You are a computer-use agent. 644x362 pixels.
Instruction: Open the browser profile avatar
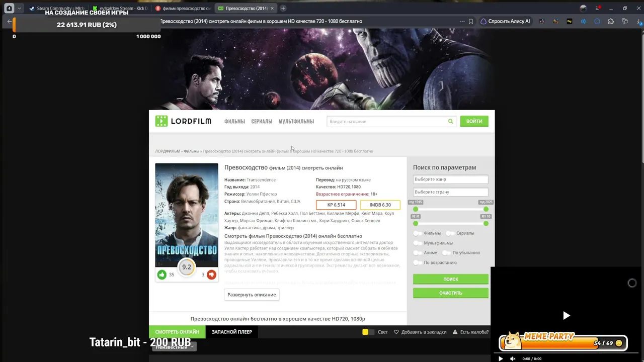[583, 8]
